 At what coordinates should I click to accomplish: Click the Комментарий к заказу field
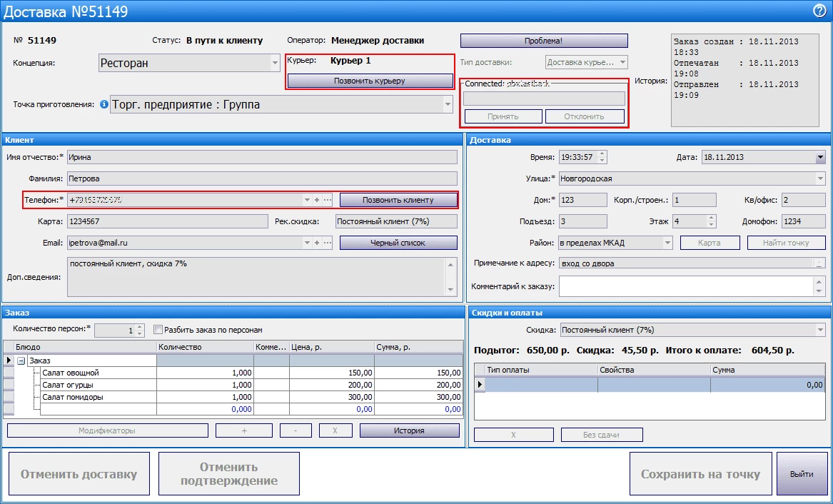(686, 286)
